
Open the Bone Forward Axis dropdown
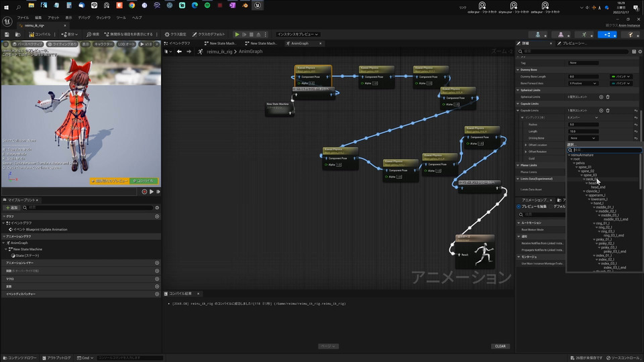pos(585,83)
